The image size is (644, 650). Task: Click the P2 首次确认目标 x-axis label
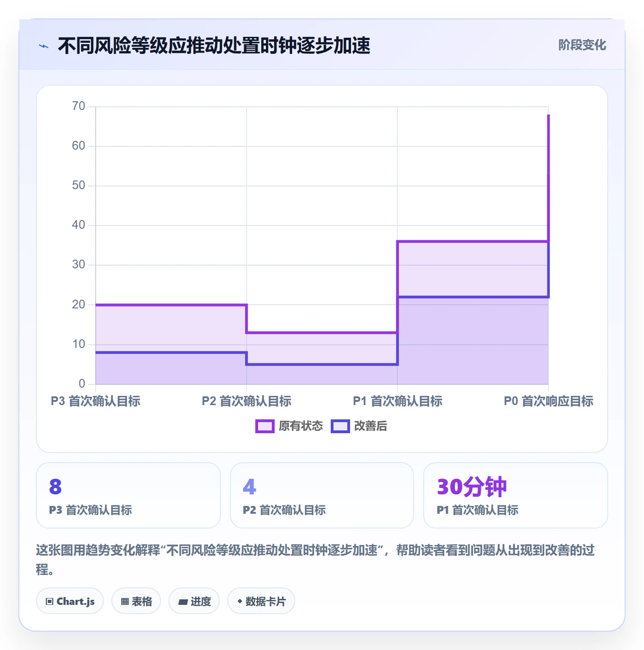[247, 401]
